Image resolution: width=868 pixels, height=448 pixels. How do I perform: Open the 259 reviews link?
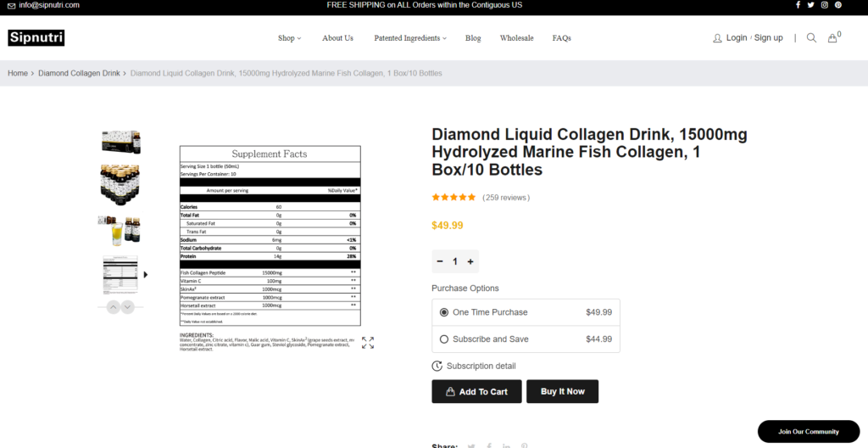pos(506,198)
